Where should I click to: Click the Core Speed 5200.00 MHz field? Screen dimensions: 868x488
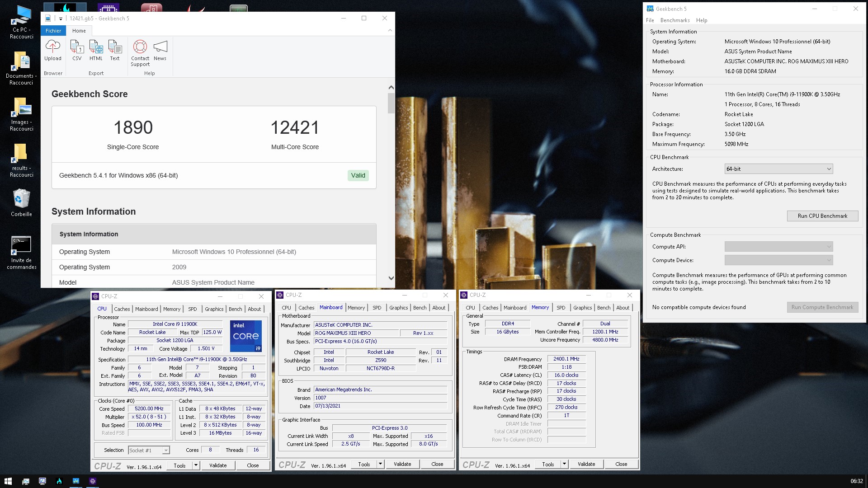pos(149,409)
